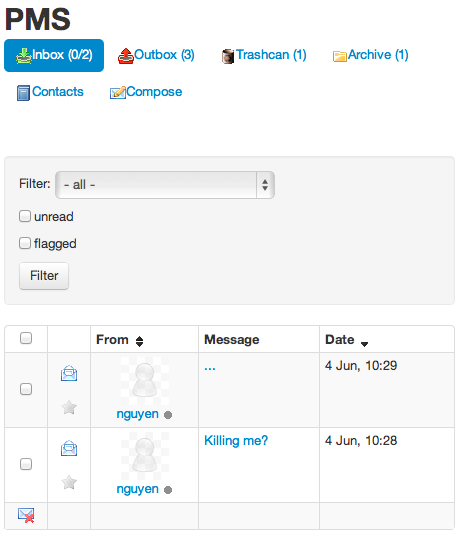This screenshot has height=543, width=459.
Task: Switch to the Outbox (3) tab
Action: pos(156,55)
